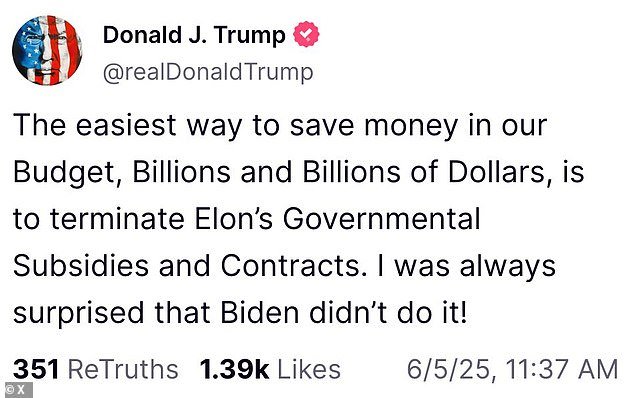
Task: Click the 6/5/25 date
Action: [451, 370]
